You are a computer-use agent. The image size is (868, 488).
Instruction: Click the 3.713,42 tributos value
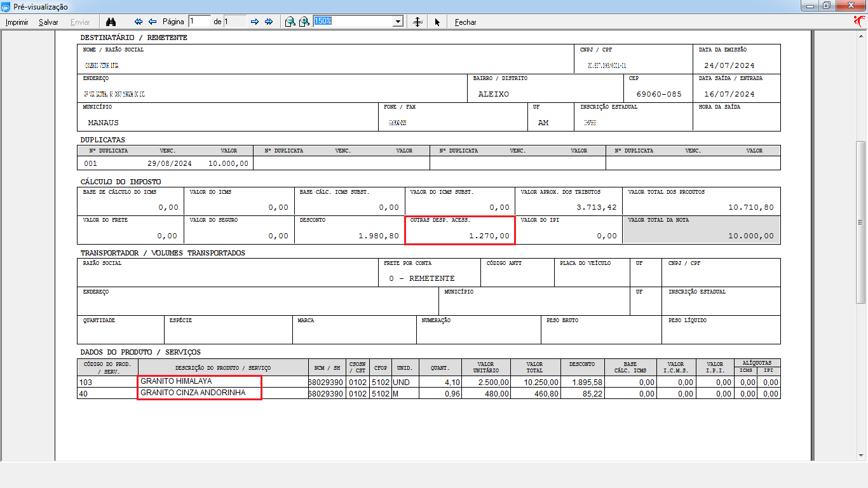[x=597, y=207]
